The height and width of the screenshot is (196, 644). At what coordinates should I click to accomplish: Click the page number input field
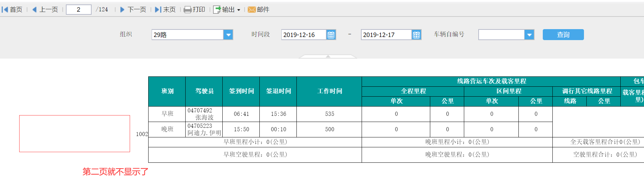point(79,10)
